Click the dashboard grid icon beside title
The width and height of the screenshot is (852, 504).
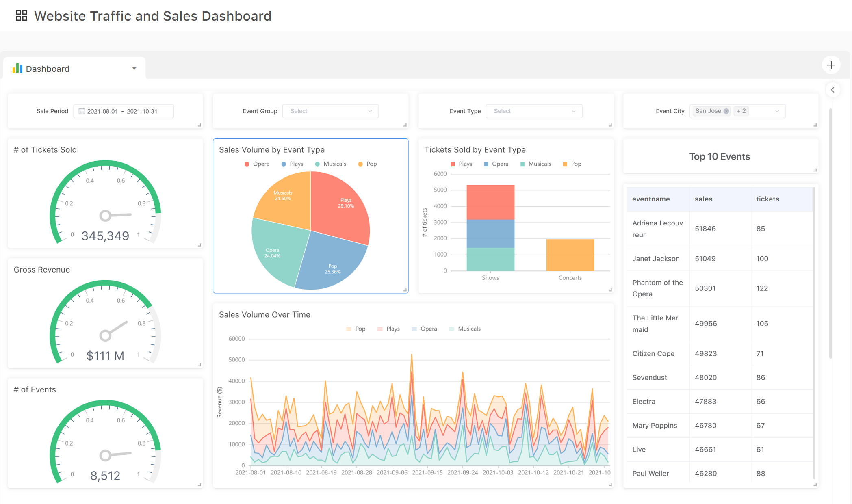point(21,16)
